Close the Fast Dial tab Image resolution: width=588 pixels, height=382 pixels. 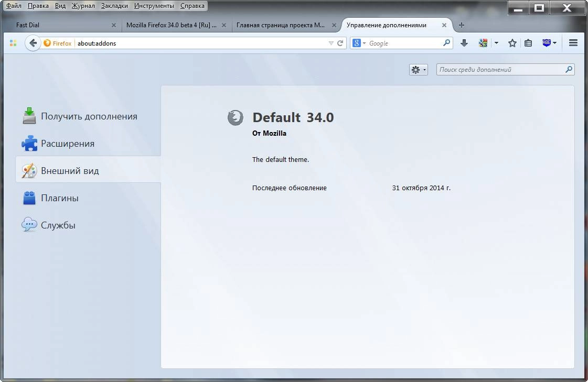tap(114, 25)
